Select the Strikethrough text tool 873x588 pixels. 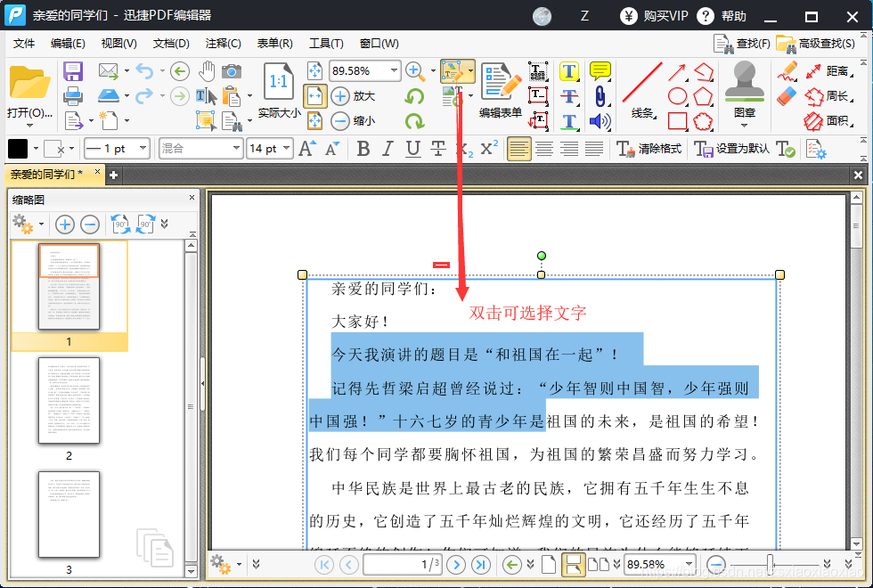click(x=568, y=96)
